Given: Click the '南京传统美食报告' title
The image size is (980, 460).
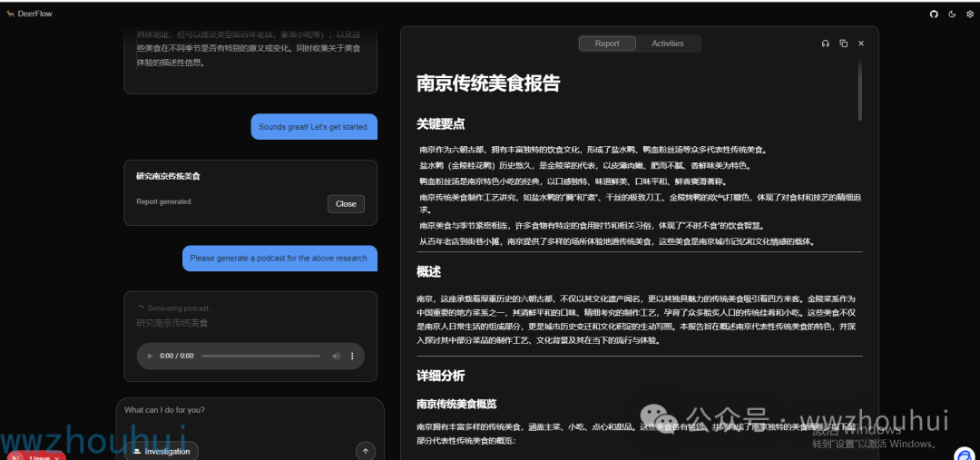Looking at the screenshot, I should coord(488,83).
